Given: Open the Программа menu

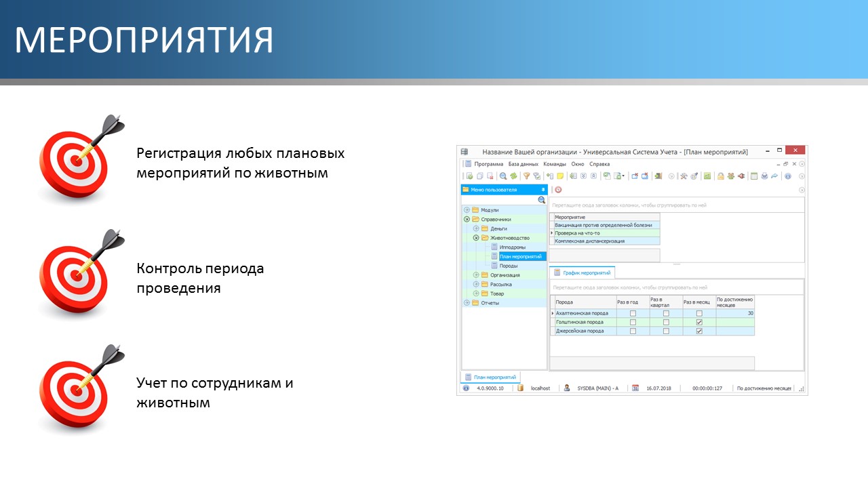Looking at the screenshot, I should (488, 164).
